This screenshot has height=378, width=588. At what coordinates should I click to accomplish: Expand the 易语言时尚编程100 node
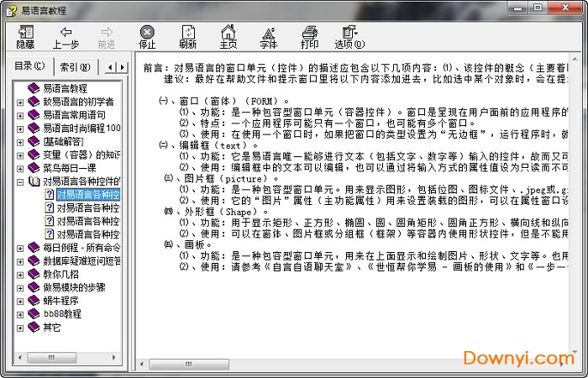[20, 129]
